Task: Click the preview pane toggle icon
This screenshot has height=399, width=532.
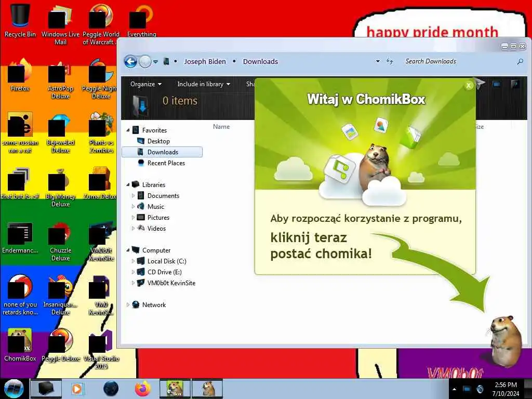Action: click(x=496, y=84)
